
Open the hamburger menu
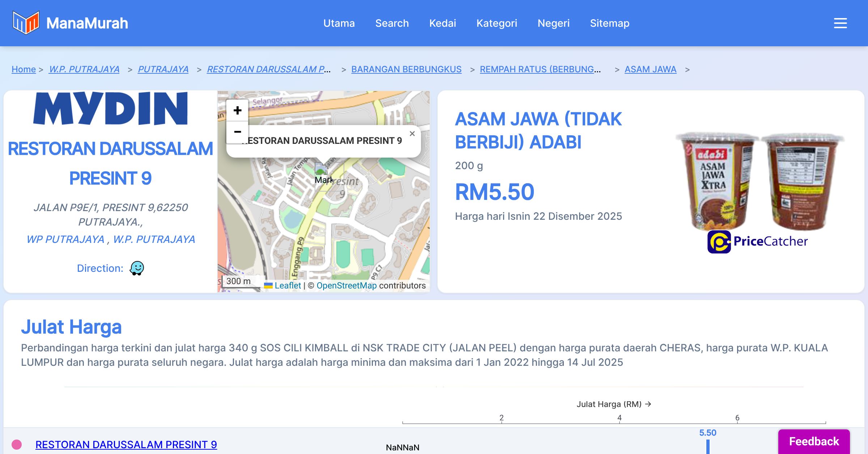(840, 23)
